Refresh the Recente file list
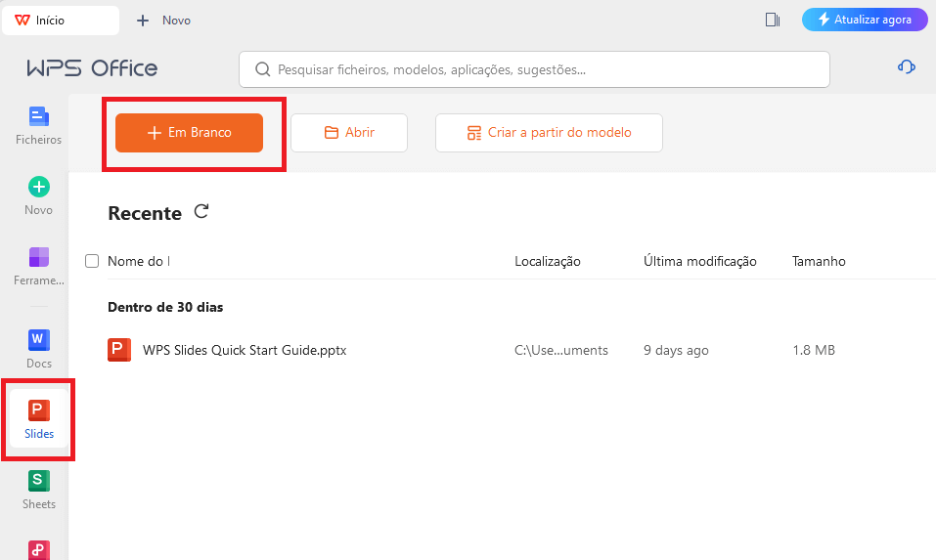The image size is (936, 560). (201, 211)
